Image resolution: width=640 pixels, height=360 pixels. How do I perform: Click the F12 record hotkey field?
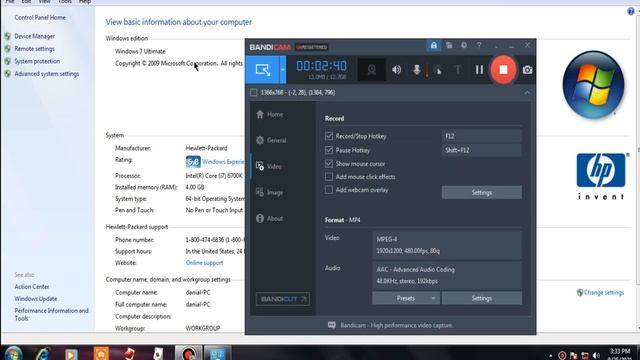[482, 136]
